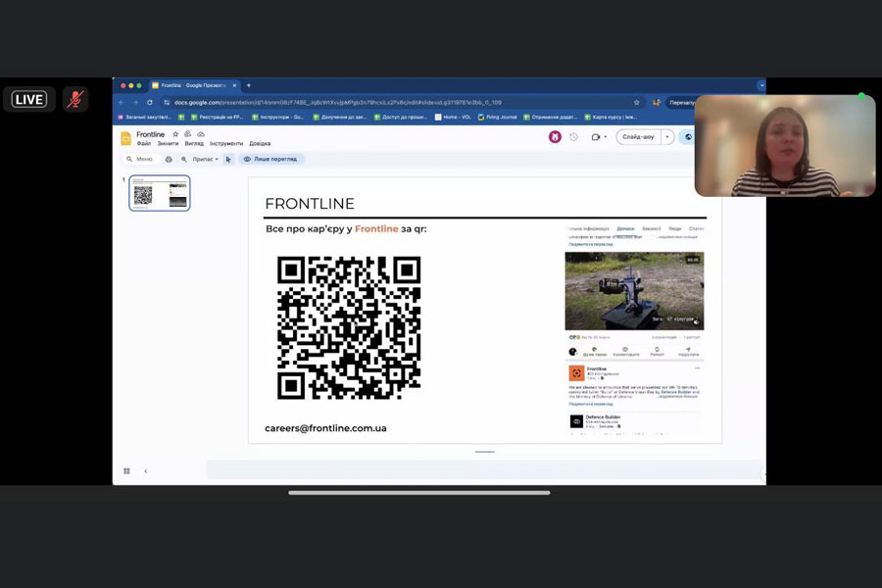Reload the page in browser
Viewport: 882px width, 588px height.
pos(150,102)
